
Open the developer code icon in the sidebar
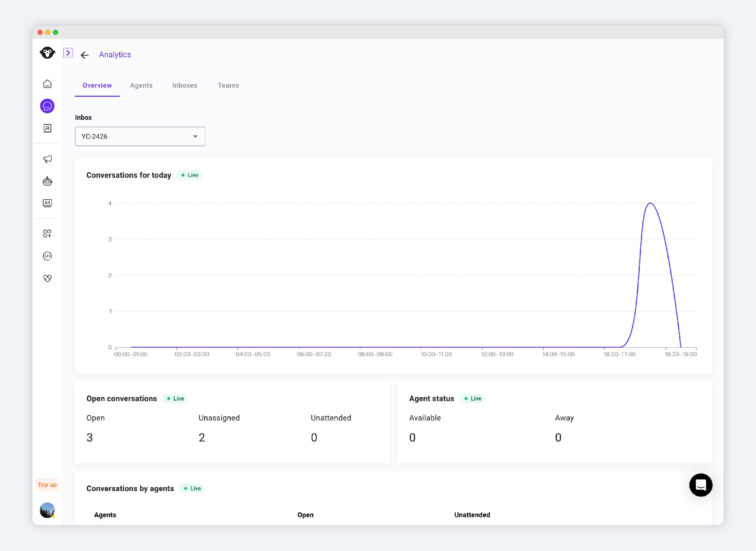(47, 256)
